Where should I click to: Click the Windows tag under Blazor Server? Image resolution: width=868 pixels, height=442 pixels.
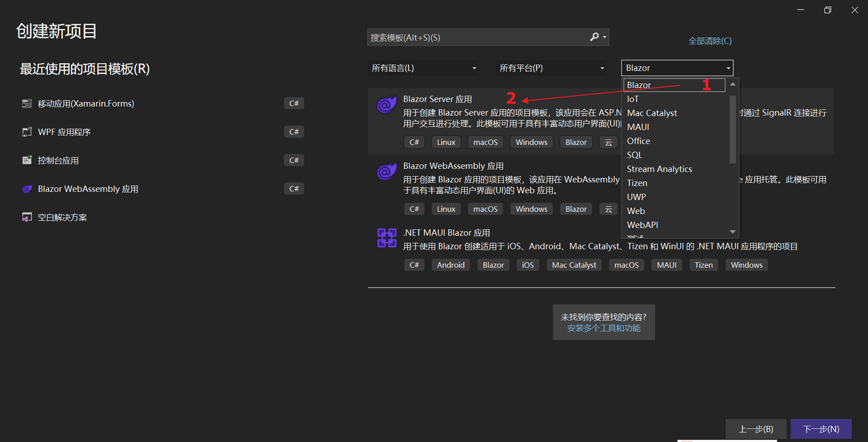click(x=531, y=142)
